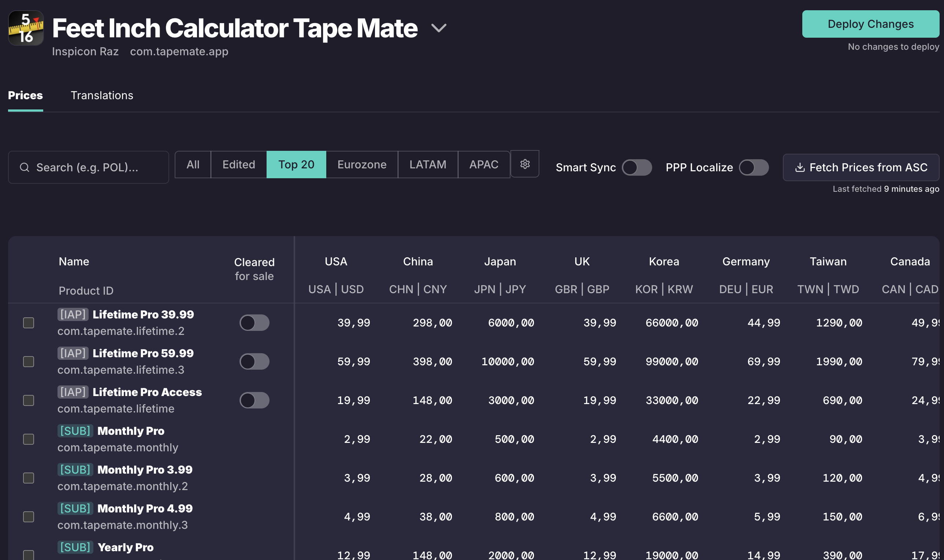Viewport: 944px width, 560px height.
Task: Click the Canada column header
Action: coord(910,261)
